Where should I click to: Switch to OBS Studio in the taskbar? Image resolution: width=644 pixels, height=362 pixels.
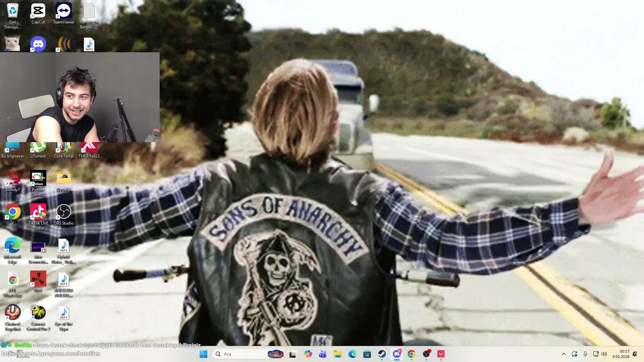(x=427, y=354)
